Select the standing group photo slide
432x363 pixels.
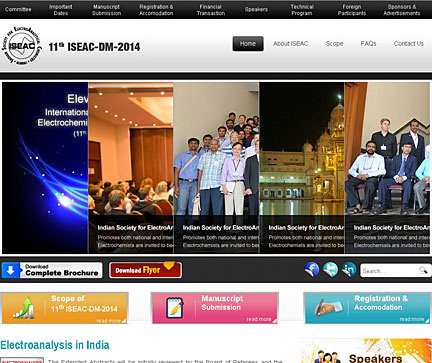pos(216,168)
